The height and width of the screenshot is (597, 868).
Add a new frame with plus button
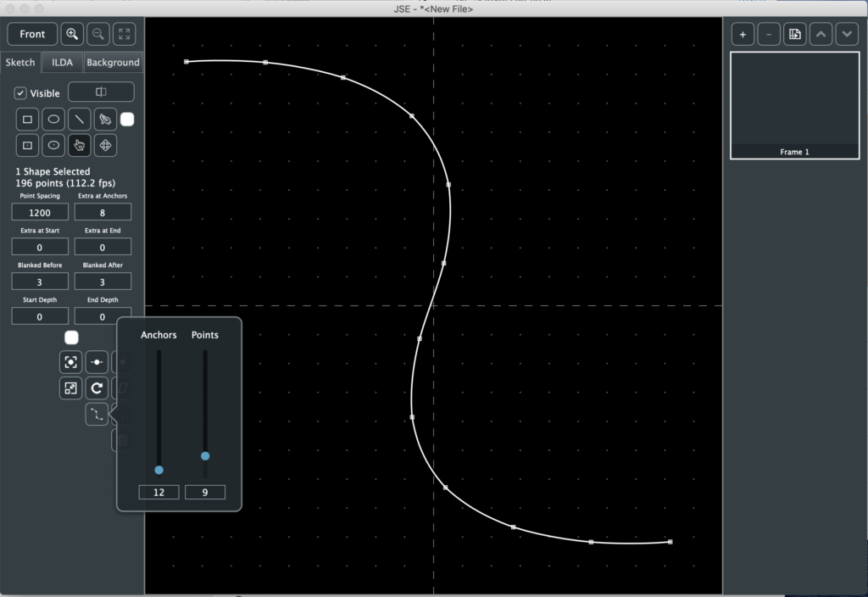click(x=743, y=34)
